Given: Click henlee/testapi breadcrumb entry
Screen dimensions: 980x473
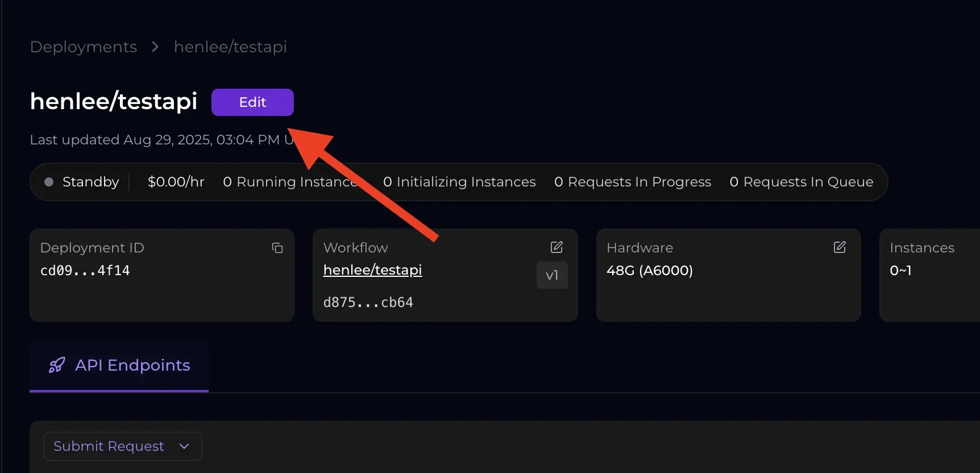Looking at the screenshot, I should pos(230,47).
